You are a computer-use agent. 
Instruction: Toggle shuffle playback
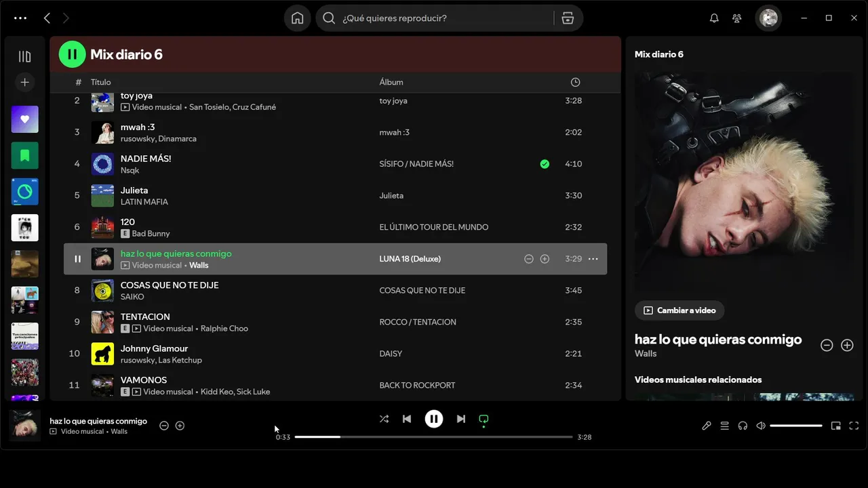tap(384, 419)
